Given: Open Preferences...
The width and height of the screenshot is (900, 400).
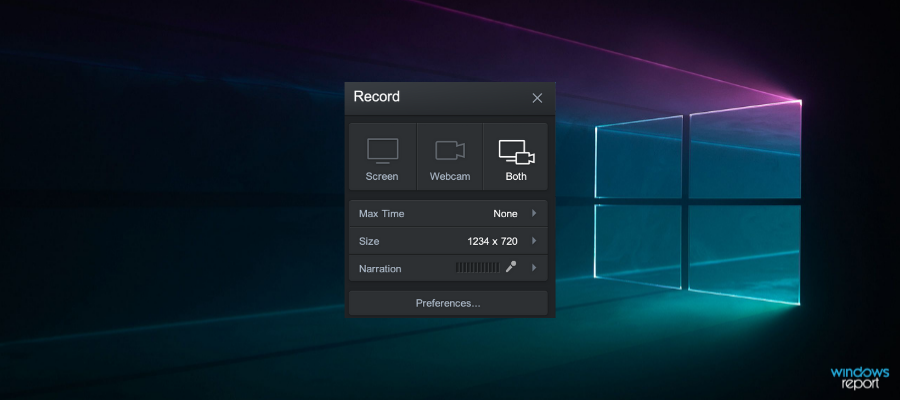Looking at the screenshot, I should (448, 303).
